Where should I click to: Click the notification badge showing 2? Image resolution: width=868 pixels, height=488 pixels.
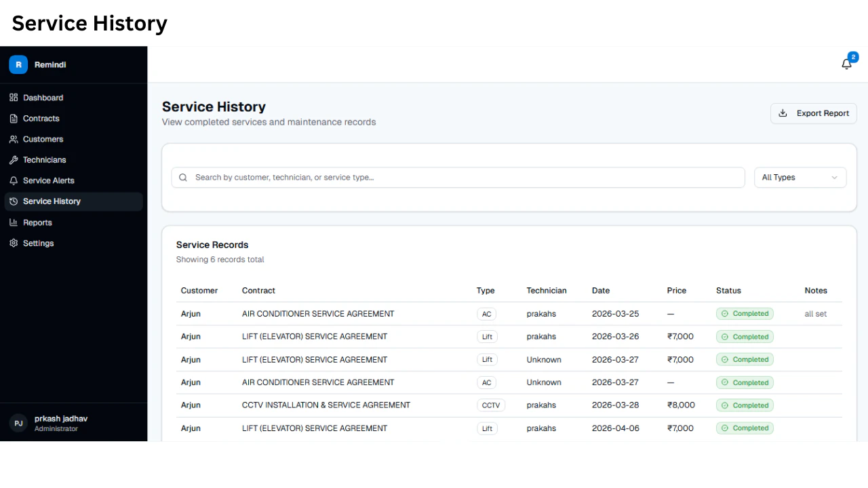pyautogui.click(x=853, y=57)
